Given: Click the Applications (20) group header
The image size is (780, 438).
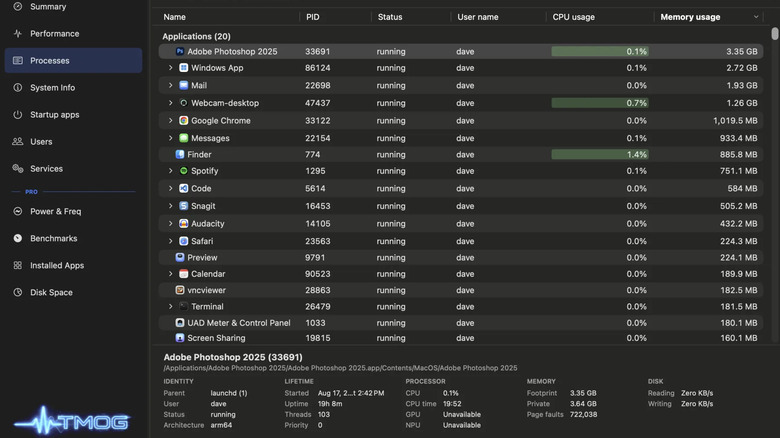Looking at the screenshot, I should 196,36.
